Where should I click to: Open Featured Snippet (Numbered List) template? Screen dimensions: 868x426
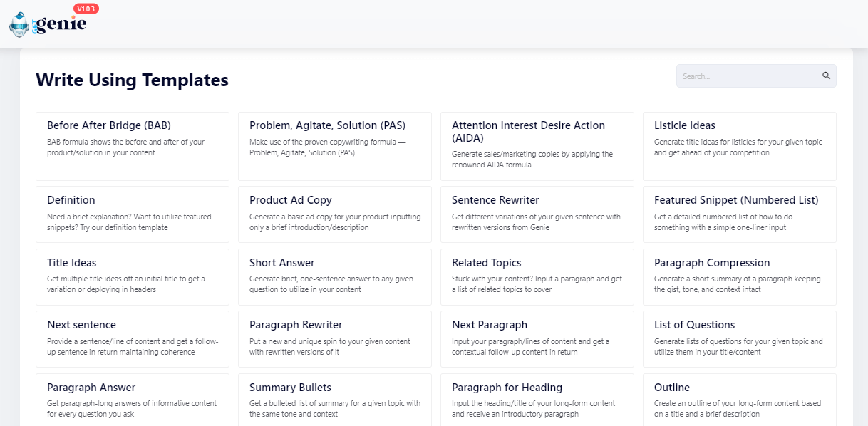[740, 214]
